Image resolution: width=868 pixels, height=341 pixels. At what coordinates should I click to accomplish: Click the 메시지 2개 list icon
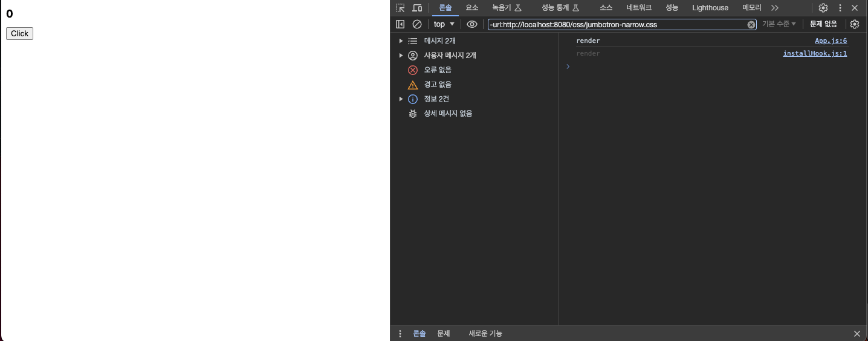(x=413, y=41)
